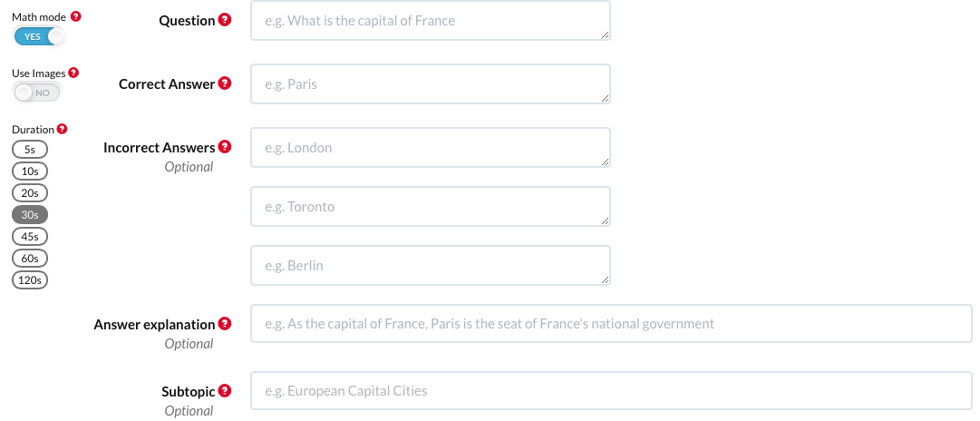Enable the Use Images toggle

(x=36, y=93)
